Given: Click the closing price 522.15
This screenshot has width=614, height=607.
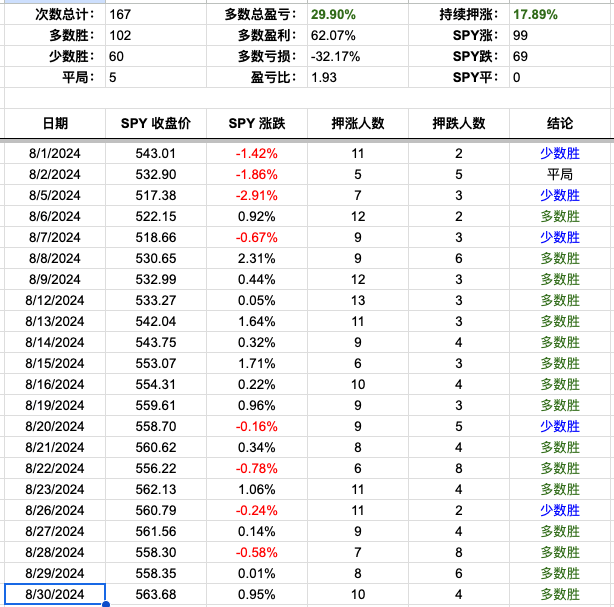Looking at the screenshot, I should (x=156, y=216).
